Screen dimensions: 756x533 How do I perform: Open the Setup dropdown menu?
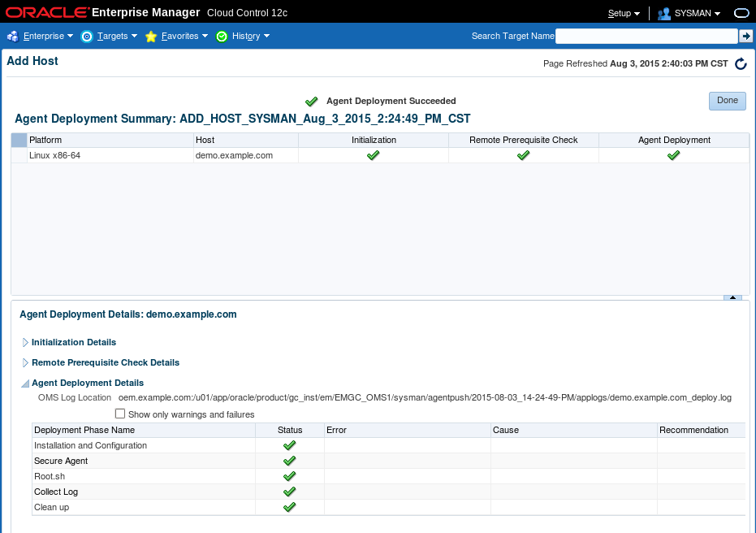tap(624, 14)
